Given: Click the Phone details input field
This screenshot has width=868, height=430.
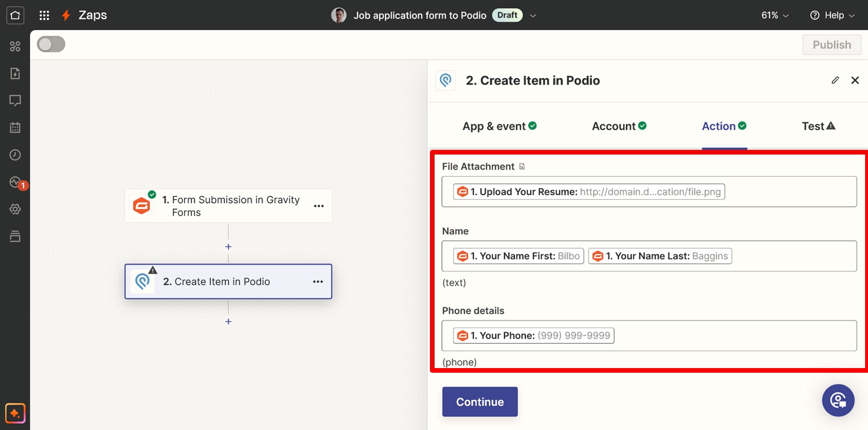Looking at the screenshot, I should (649, 336).
